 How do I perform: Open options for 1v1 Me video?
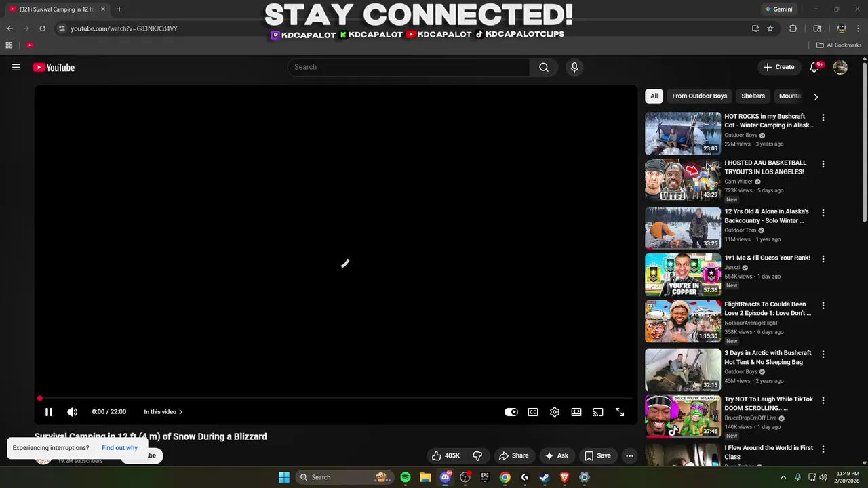(x=823, y=259)
